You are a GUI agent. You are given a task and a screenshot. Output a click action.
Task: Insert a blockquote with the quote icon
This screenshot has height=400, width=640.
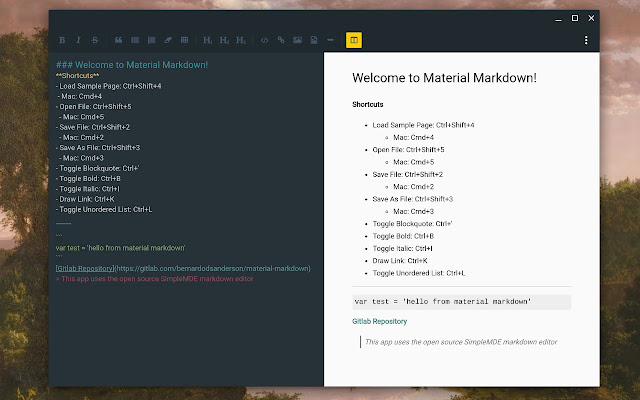pos(118,40)
